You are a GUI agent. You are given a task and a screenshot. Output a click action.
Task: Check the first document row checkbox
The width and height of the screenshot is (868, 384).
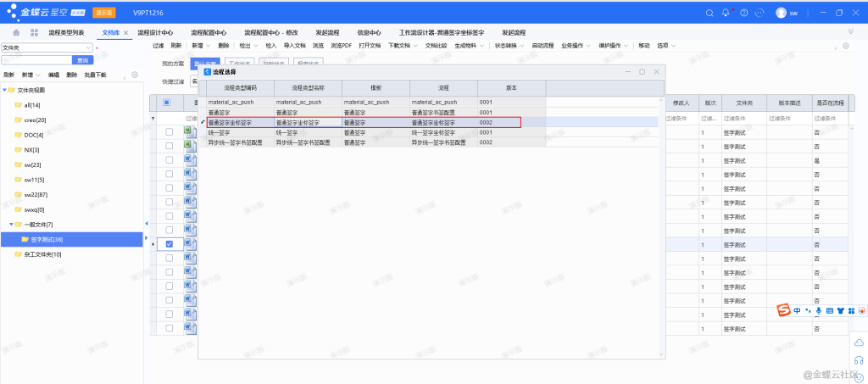tap(170, 131)
